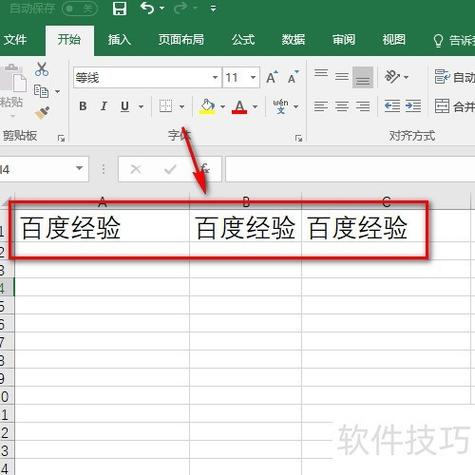Apply the yellow fill color bucket

(207, 106)
